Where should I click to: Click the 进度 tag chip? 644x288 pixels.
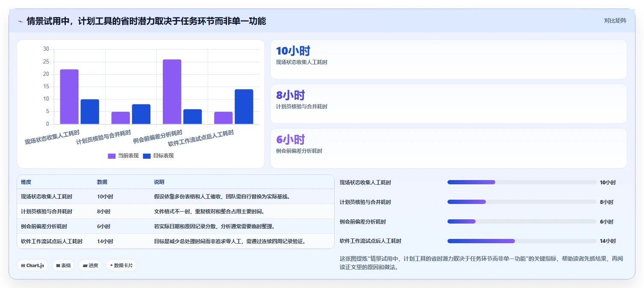90,265
